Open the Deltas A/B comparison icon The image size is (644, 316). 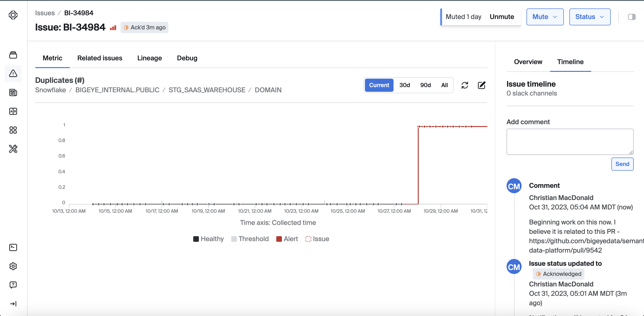coord(13,111)
